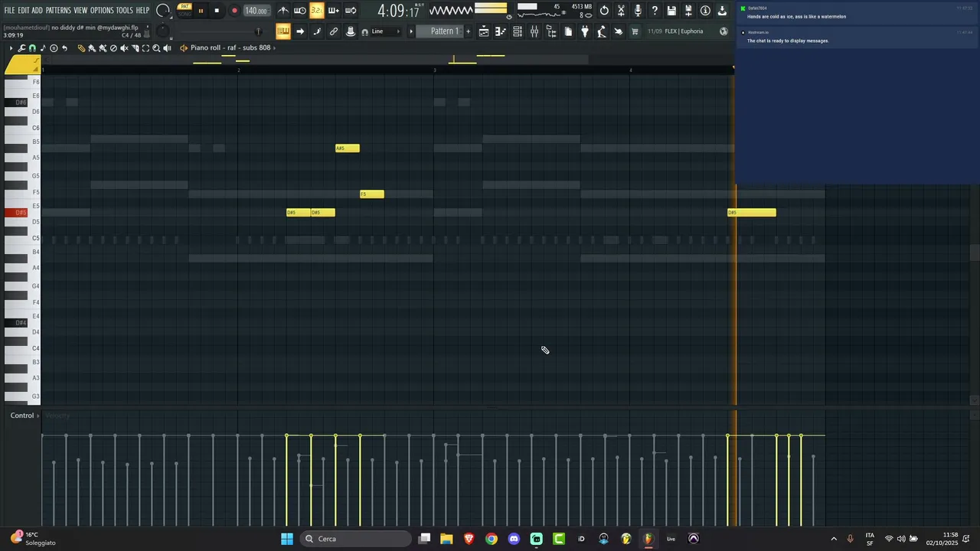The height and width of the screenshot is (551, 980).
Task: Open the audio editor scissors icon
Action: (621, 11)
